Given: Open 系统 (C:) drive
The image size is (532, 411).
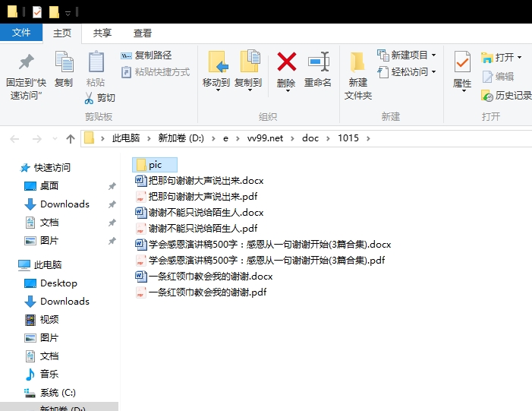Looking at the screenshot, I should coord(50,393).
